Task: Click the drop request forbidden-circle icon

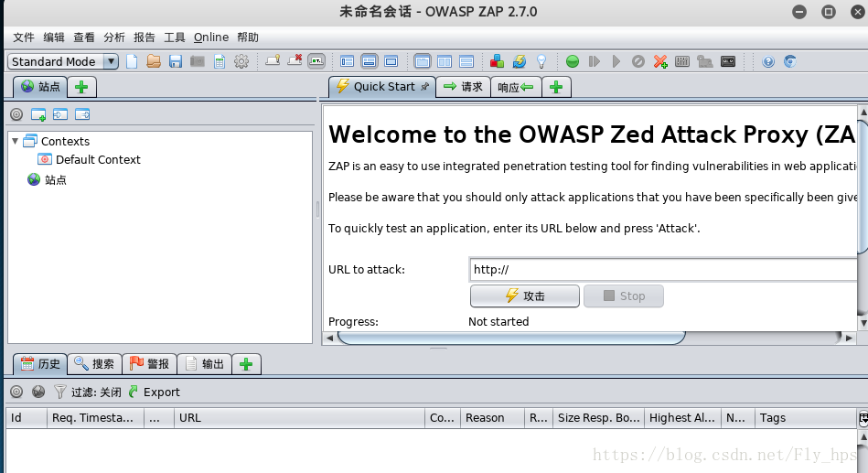Action: (x=638, y=61)
